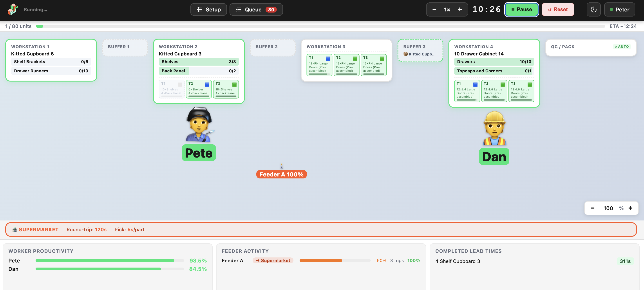Toggle the QC / Pack AUTO badge
Screen dimensions: 644x290
[x=622, y=47]
